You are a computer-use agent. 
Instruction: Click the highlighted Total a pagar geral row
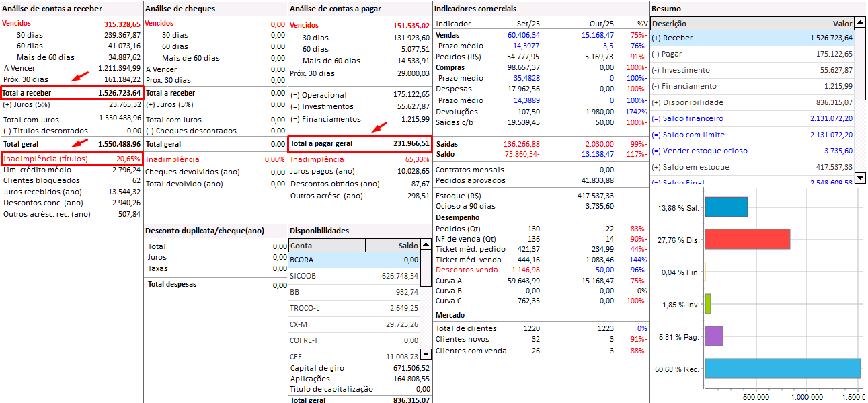[360, 144]
